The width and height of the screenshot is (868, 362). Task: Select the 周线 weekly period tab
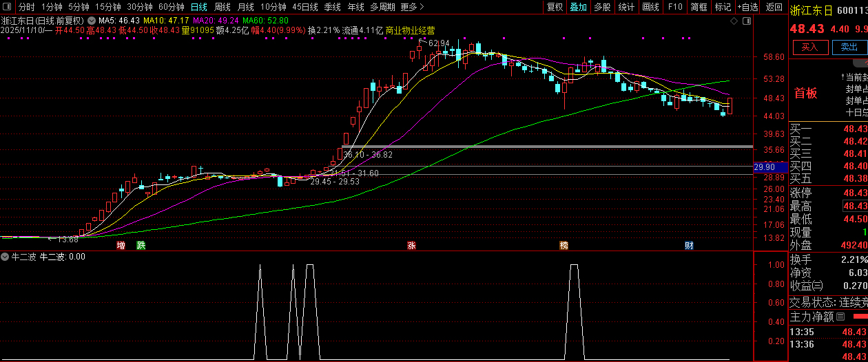click(223, 7)
